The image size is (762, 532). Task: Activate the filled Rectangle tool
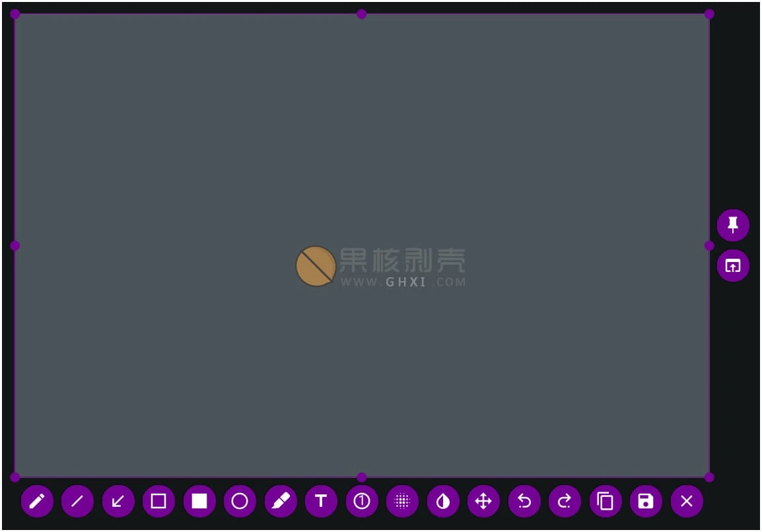click(199, 502)
